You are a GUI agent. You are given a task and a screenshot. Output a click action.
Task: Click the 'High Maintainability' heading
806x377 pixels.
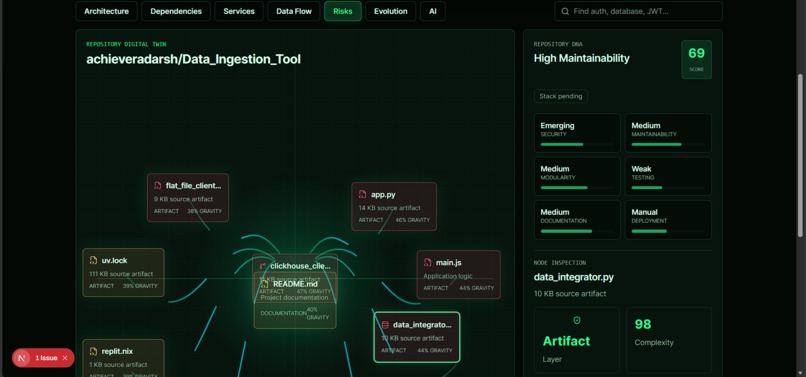[x=581, y=58]
